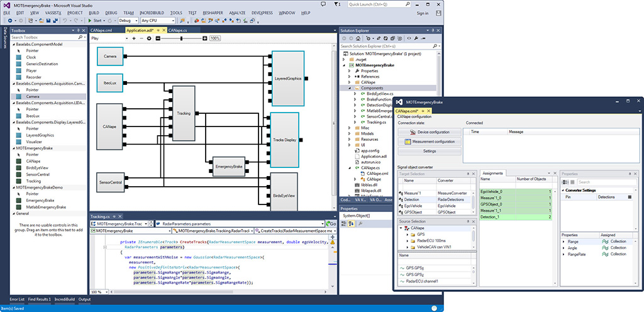Expand the Range property row
This screenshot has width=644, height=312.
[x=563, y=242]
